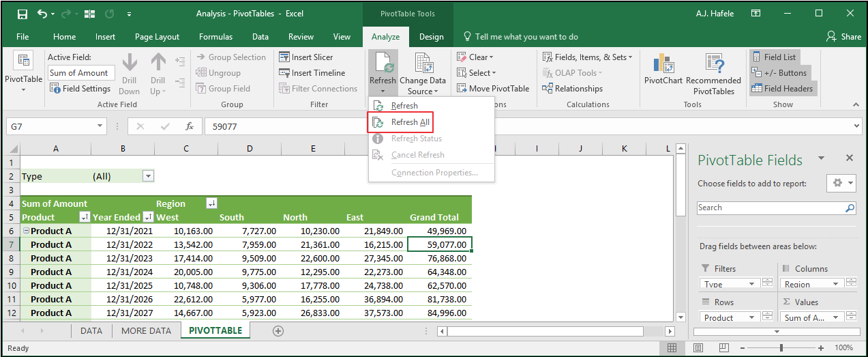
Task: Click the account name A.J. Hafele
Action: tap(715, 14)
